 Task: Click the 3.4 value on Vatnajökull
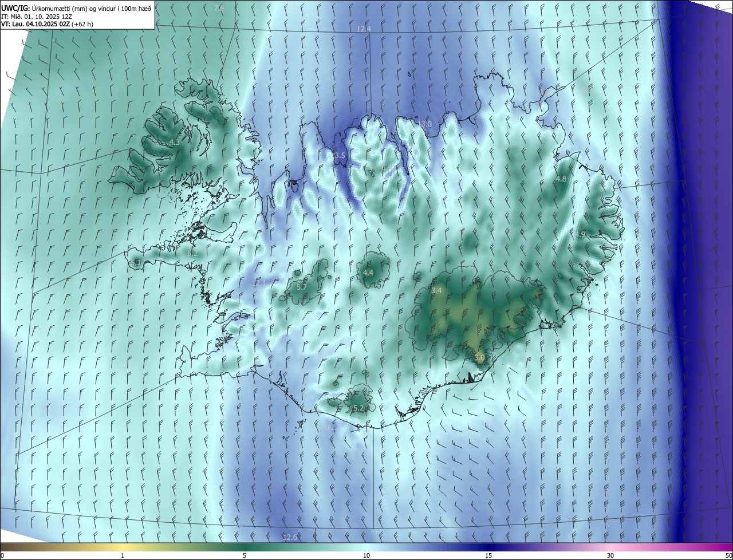click(x=436, y=291)
